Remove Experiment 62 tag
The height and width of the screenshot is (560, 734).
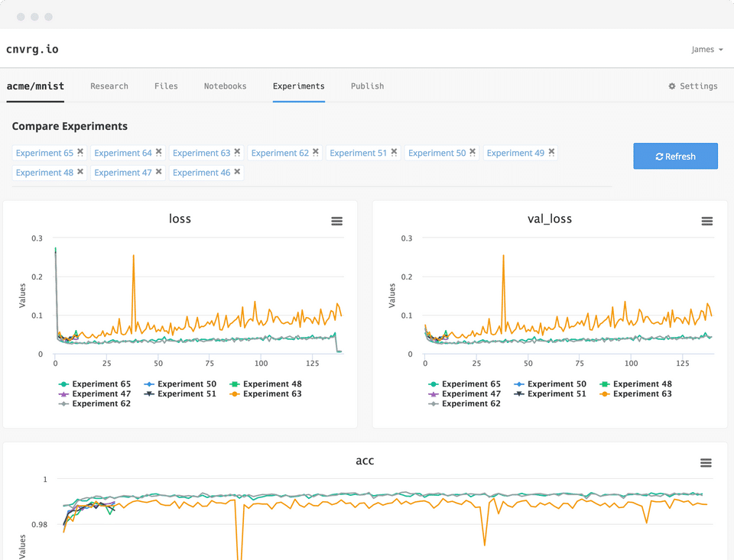316,152
